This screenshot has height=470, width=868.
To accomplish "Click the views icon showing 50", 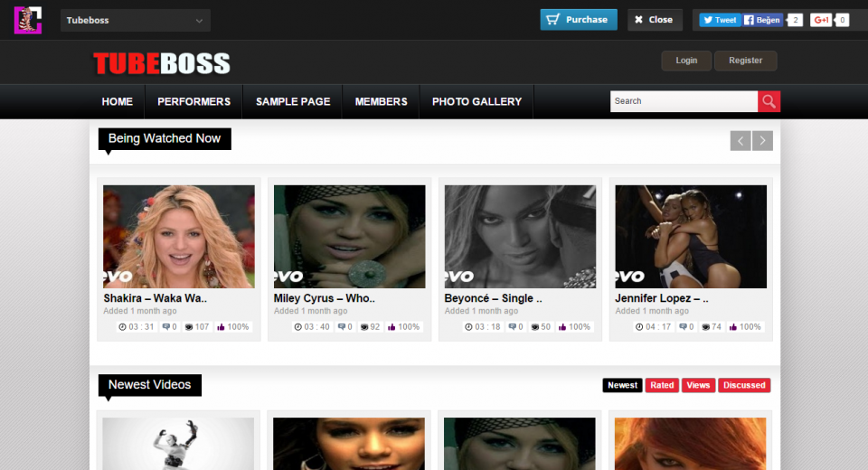I will pos(534,327).
